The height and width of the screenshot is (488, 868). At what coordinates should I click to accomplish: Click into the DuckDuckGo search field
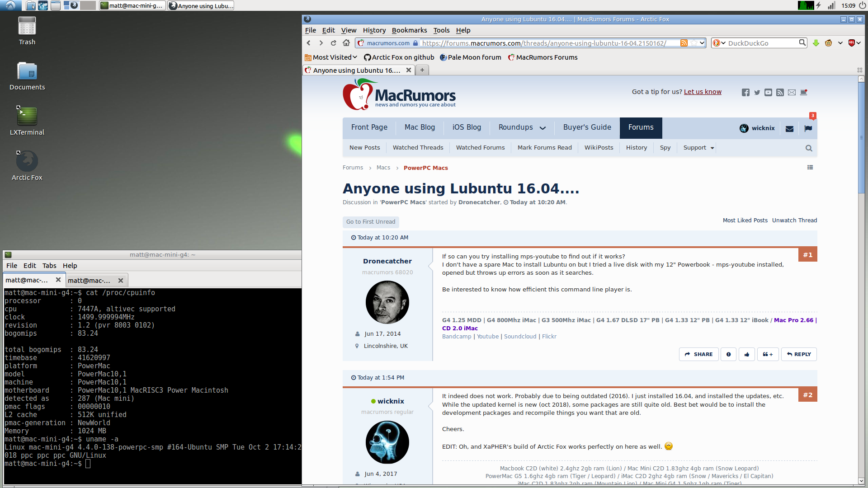coord(762,43)
